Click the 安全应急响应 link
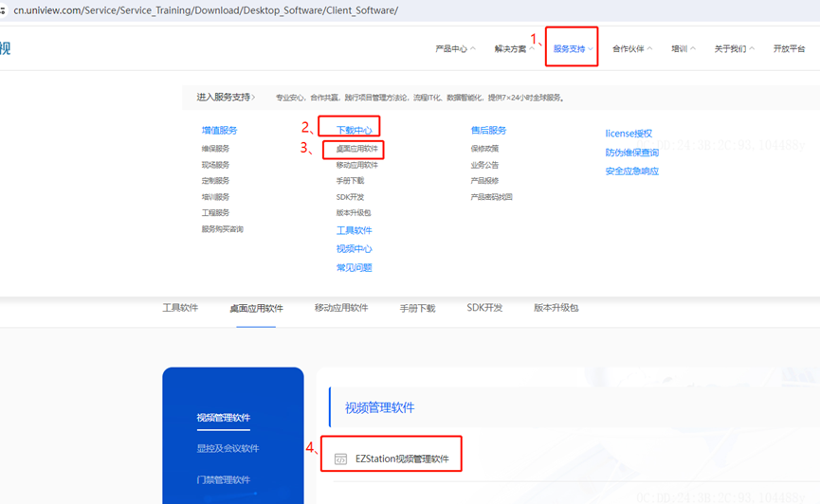This screenshot has height=504, width=820. (x=631, y=171)
